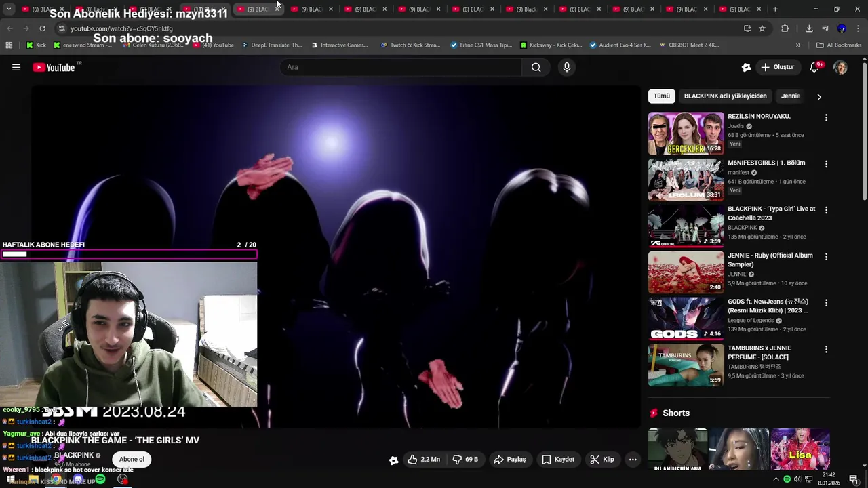The image size is (868, 488).
Task: Bookmark this page with star icon
Action: tap(762, 28)
